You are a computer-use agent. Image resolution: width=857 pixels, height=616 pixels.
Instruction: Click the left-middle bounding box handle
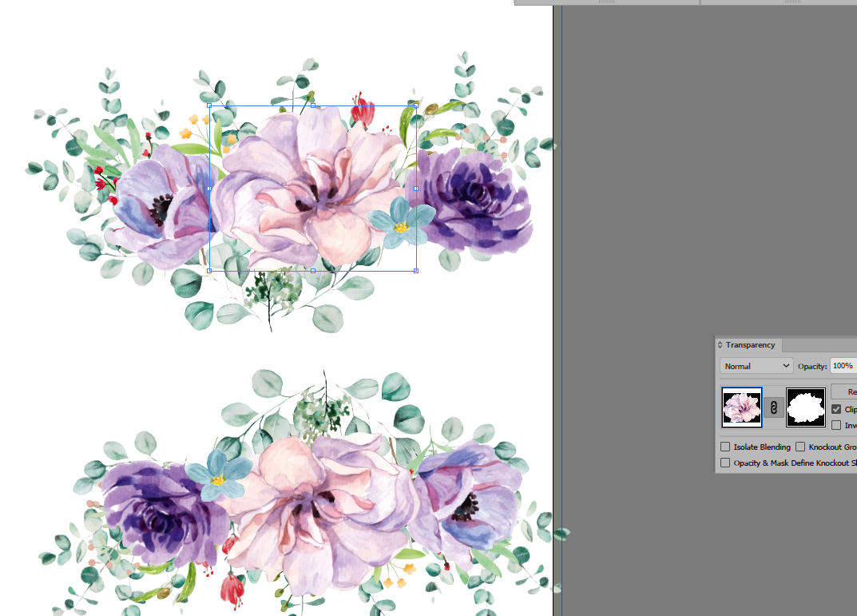point(209,188)
